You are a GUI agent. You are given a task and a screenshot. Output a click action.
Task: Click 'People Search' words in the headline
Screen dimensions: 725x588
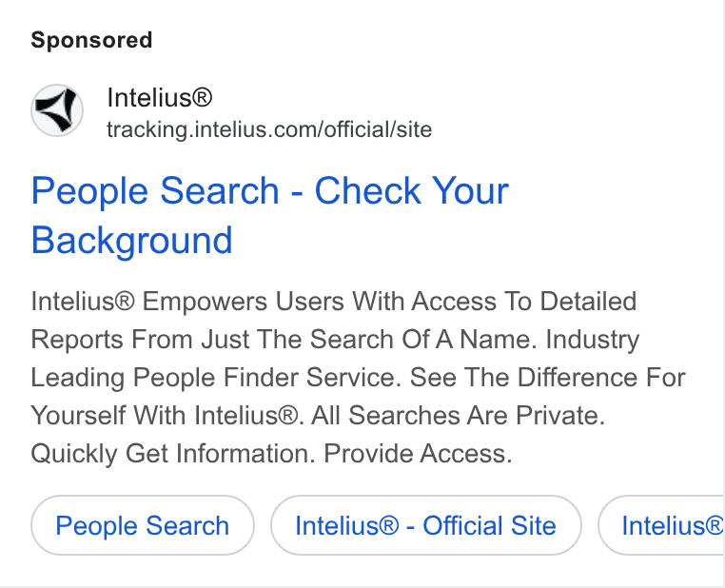pos(155,190)
